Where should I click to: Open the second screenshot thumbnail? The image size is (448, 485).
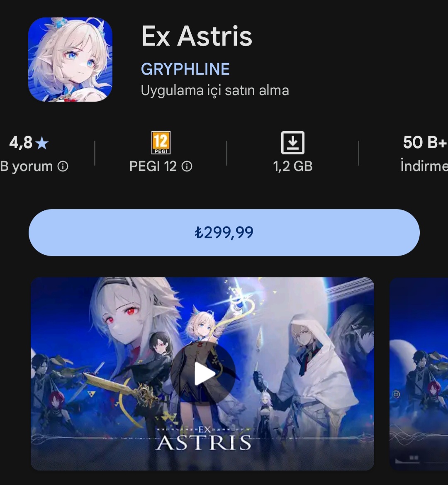[x=419, y=374]
